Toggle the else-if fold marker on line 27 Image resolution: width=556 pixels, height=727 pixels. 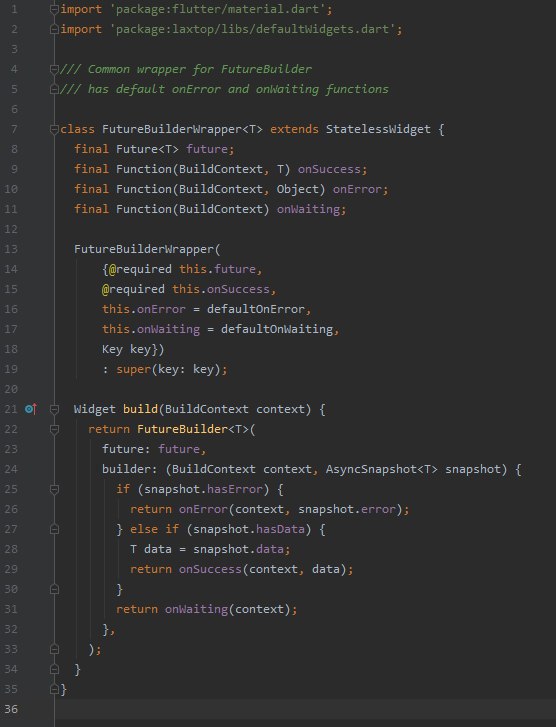[54, 529]
